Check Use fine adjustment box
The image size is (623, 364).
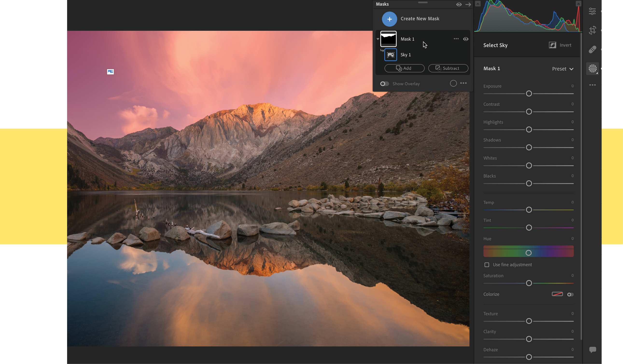pyautogui.click(x=487, y=265)
